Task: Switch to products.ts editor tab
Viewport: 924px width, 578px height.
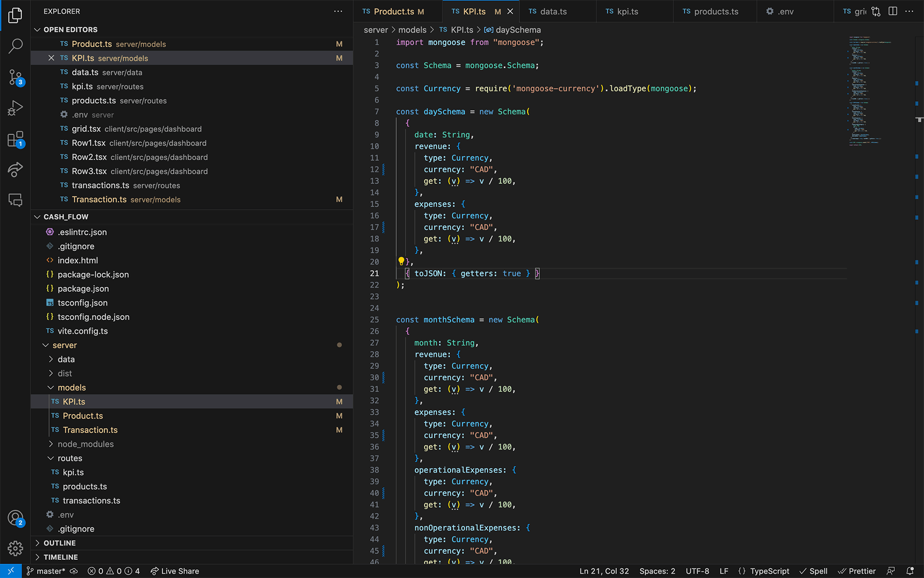Action: point(715,11)
